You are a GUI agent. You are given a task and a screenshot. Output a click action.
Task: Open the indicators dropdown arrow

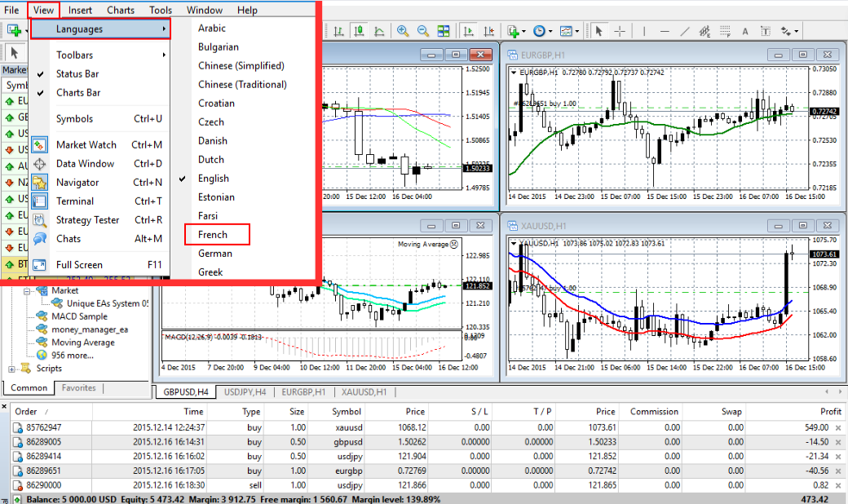523,31
